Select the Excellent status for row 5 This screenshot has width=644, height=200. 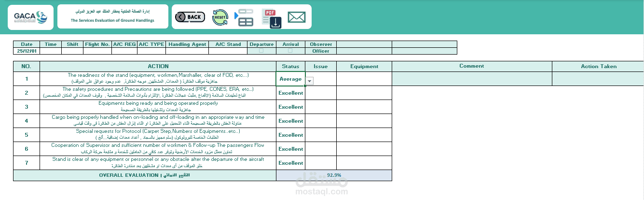290,135
